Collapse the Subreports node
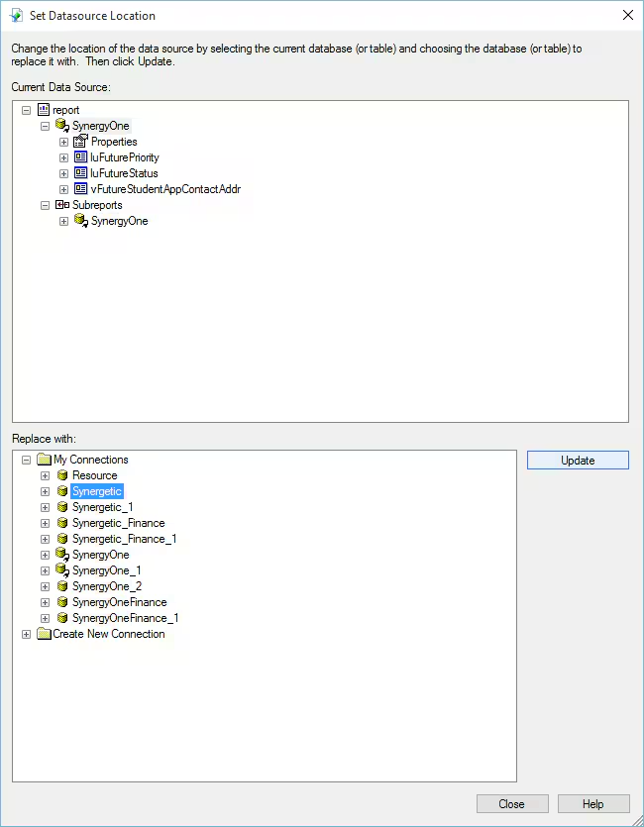644x827 pixels. [45, 205]
